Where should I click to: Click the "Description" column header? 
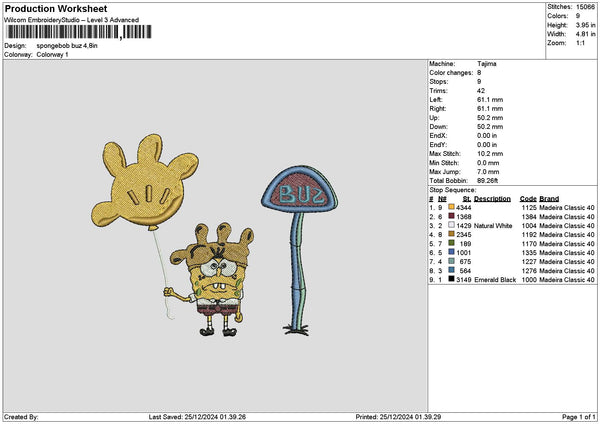[492, 199]
